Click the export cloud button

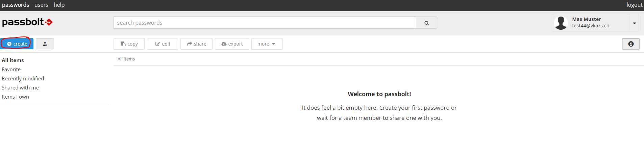click(x=232, y=44)
